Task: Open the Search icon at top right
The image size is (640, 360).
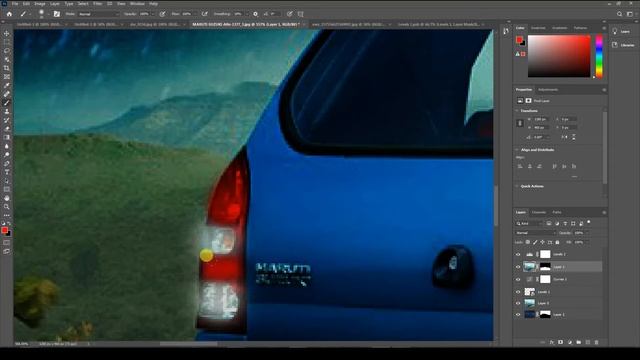Action: 620,14
